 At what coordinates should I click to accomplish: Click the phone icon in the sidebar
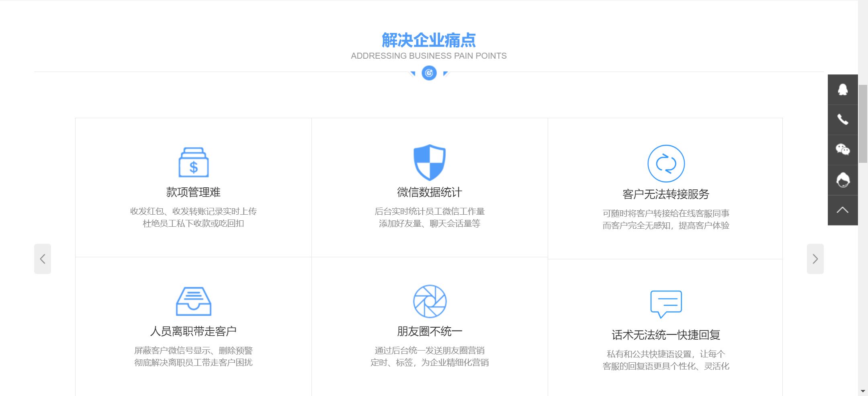click(843, 119)
